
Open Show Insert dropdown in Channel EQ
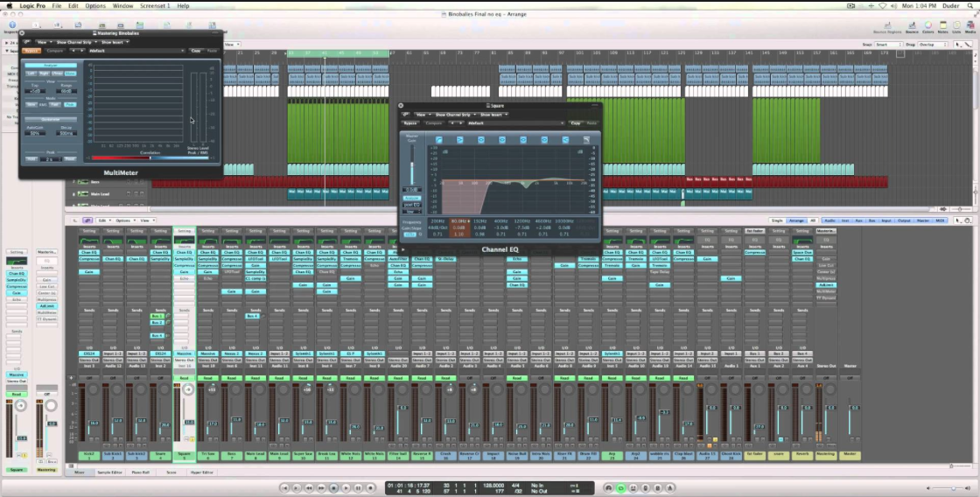click(493, 115)
